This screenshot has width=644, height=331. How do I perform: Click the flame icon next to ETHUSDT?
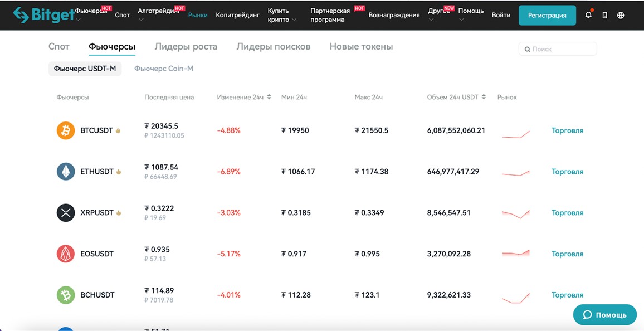119,172
